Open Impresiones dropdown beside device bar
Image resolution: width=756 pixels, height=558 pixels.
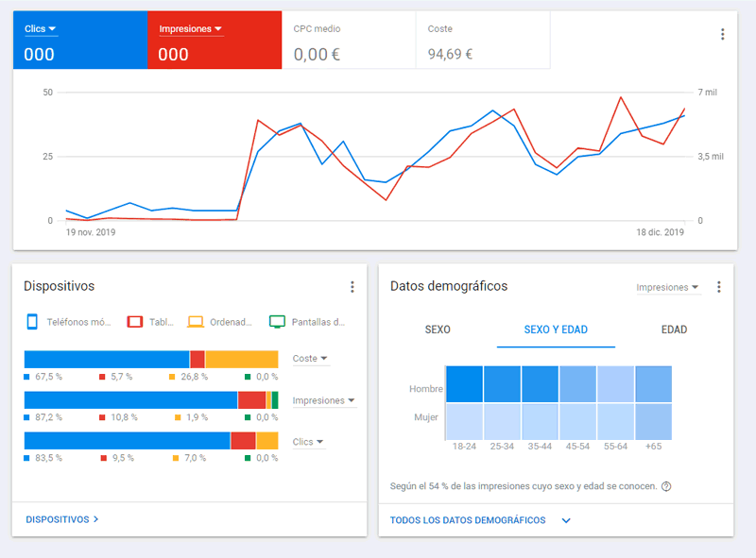tap(323, 400)
